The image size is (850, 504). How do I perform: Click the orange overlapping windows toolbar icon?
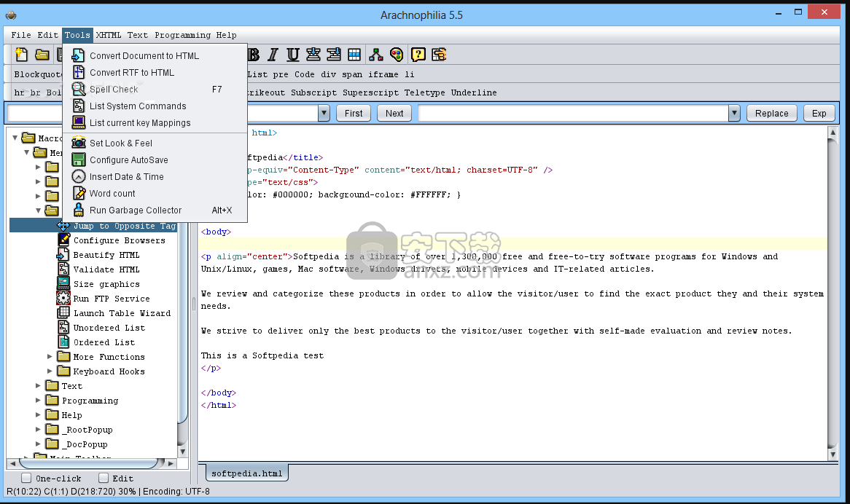439,55
